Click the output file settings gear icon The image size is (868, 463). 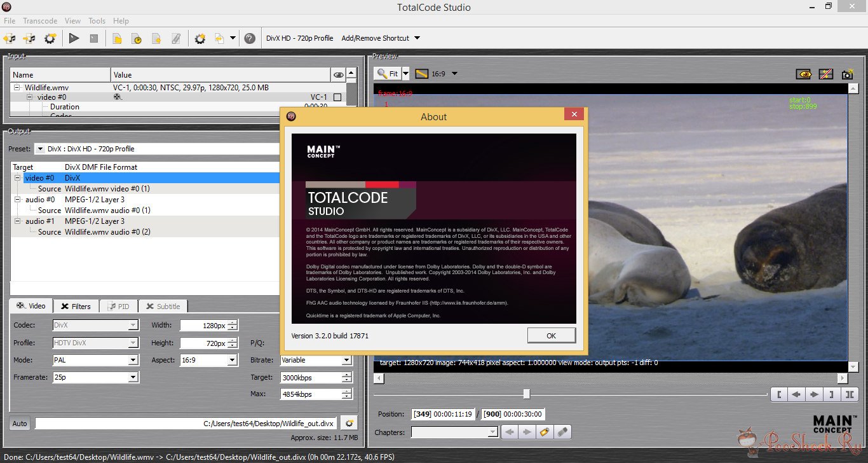pos(348,423)
